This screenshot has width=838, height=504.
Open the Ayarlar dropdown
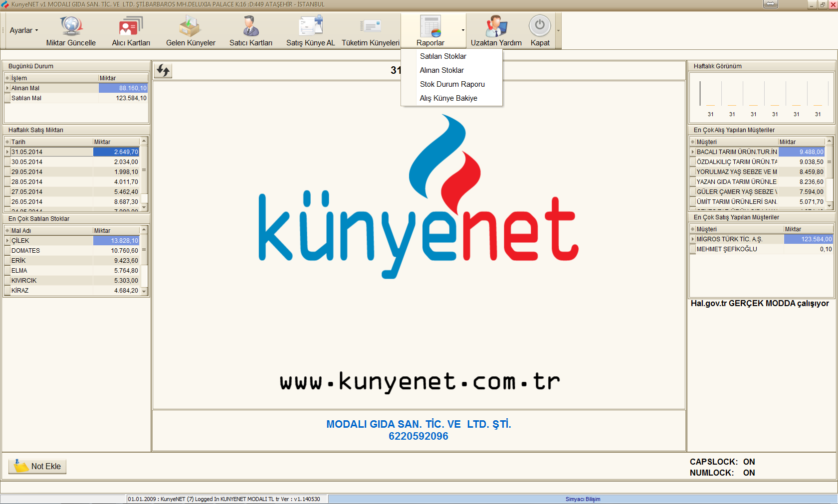23,30
